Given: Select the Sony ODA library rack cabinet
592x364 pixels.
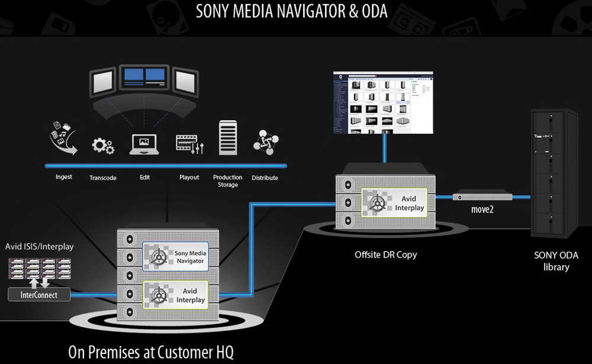Looking at the screenshot, I should 554,173.
